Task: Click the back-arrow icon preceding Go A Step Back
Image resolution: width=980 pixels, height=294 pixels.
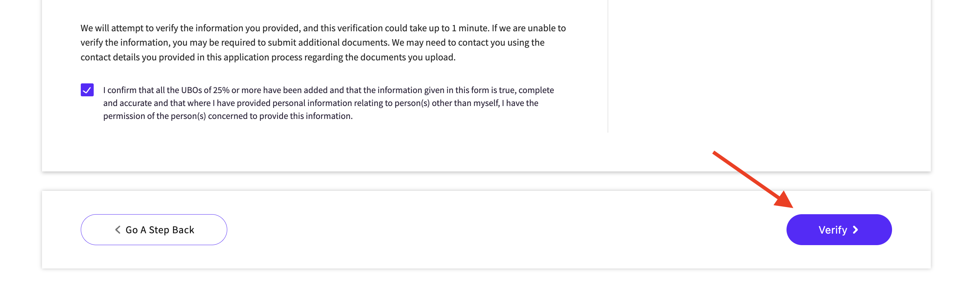Action: coord(118,230)
